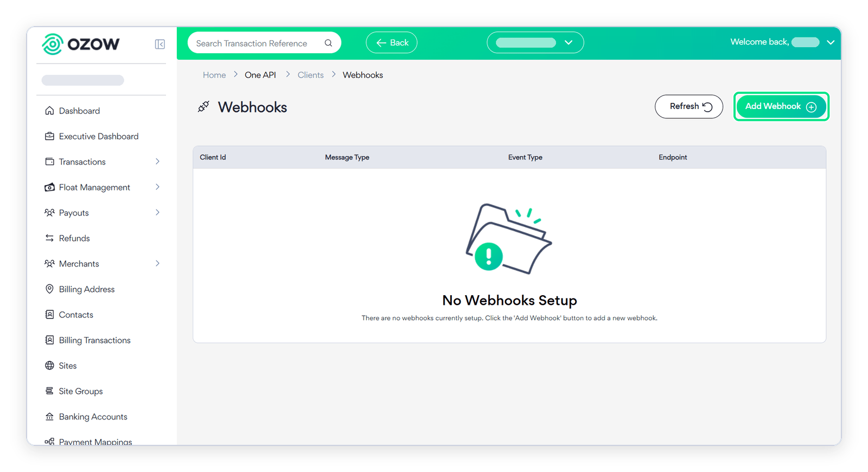Click the One API breadcrumb
The height and width of the screenshot is (472, 868).
pyautogui.click(x=260, y=75)
